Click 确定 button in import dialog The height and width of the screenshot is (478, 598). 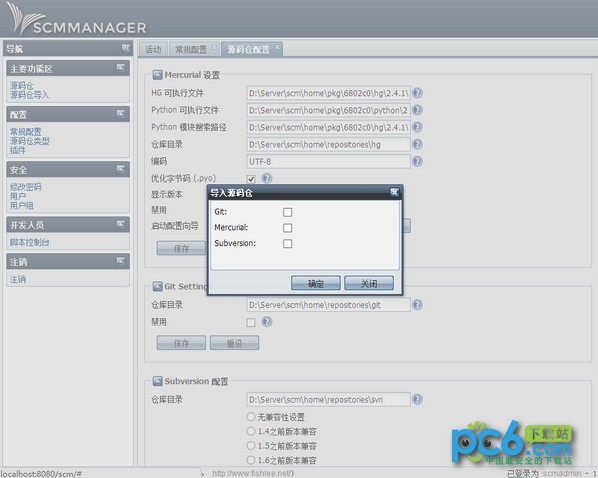316,283
